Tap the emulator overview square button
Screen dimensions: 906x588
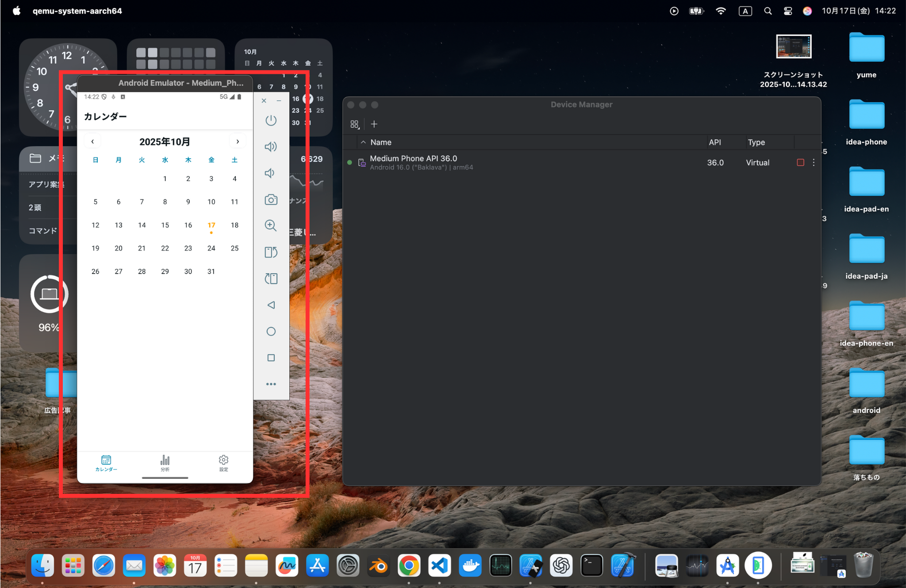coord(271,358)
